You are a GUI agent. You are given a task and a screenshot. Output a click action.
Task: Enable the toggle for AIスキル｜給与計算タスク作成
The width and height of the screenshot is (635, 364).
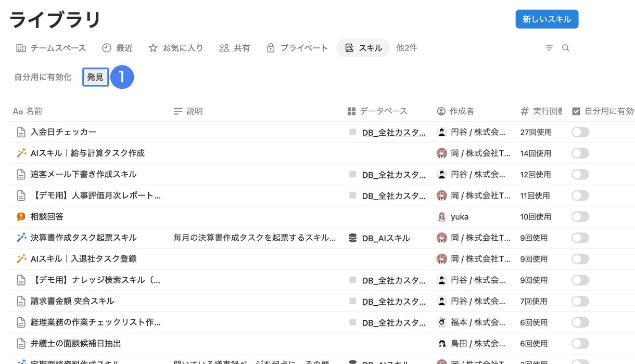pyautogui.click(x=580, y=153)
